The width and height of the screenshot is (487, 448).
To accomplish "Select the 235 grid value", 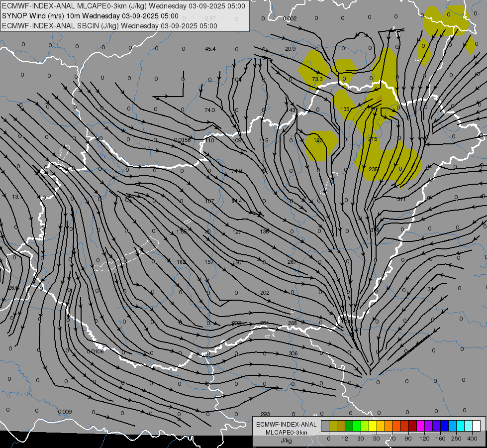I will [x=373, y=169].
